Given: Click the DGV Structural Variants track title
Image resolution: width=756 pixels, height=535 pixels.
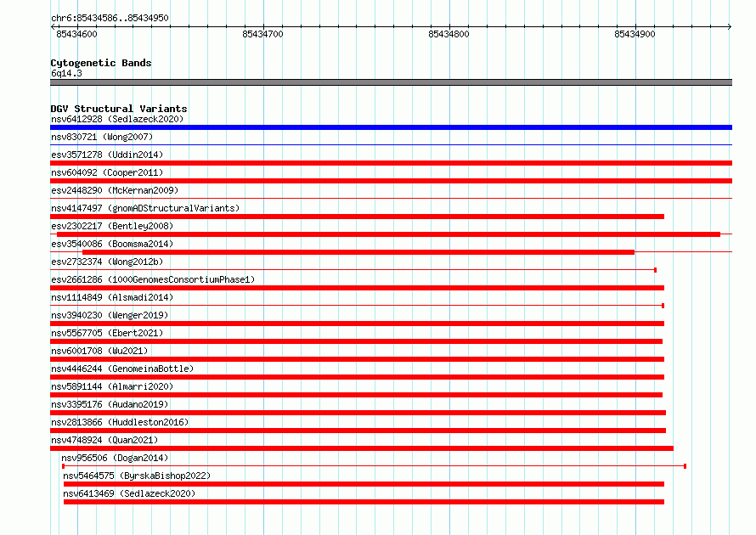Looking at the screenshot, I should click(x=119, y=109).
